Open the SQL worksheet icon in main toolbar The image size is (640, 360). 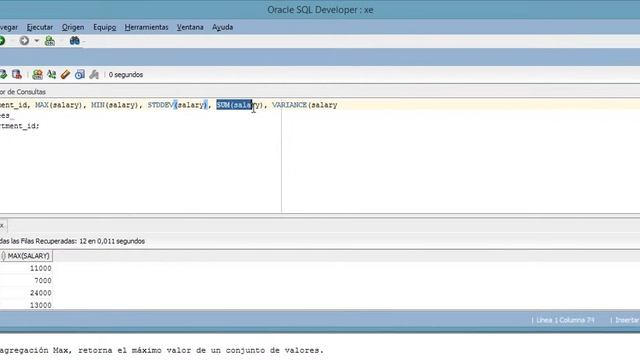click(x=50, y=40)
